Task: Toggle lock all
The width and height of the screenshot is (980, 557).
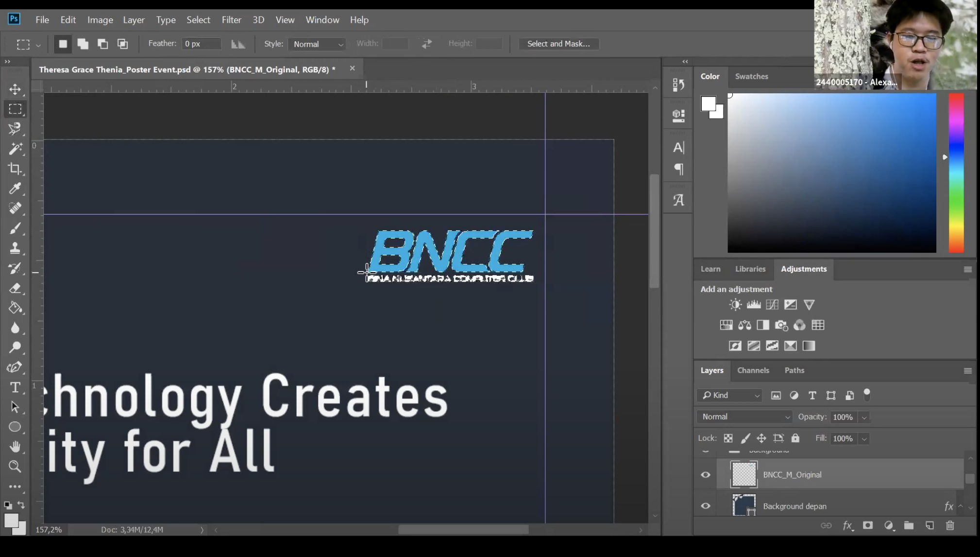Action: (x=795, y=438)
